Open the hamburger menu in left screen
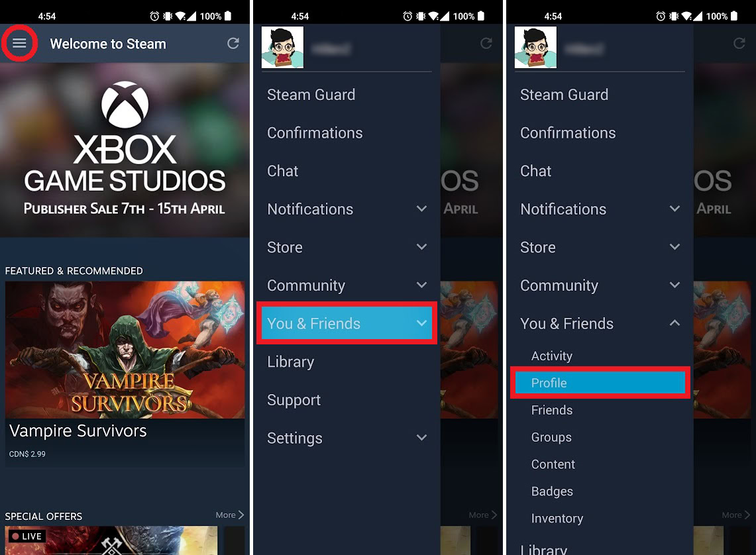This screenshot has width=756, height=555. (x=19, y=43)
